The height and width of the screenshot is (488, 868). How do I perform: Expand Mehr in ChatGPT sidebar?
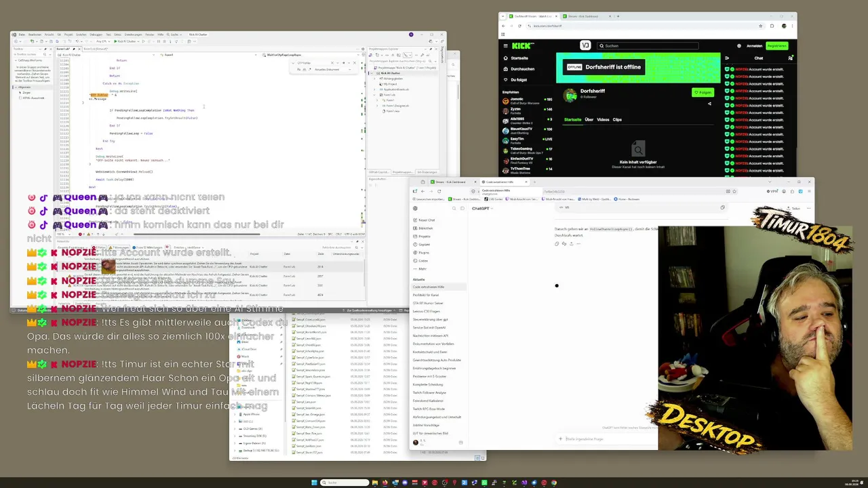[420, 268]
